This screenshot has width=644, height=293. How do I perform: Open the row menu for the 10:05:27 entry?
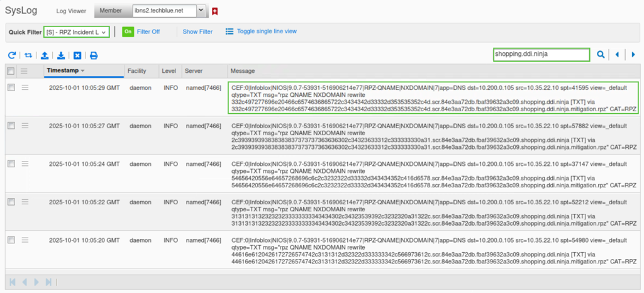(x=25, y=126)
